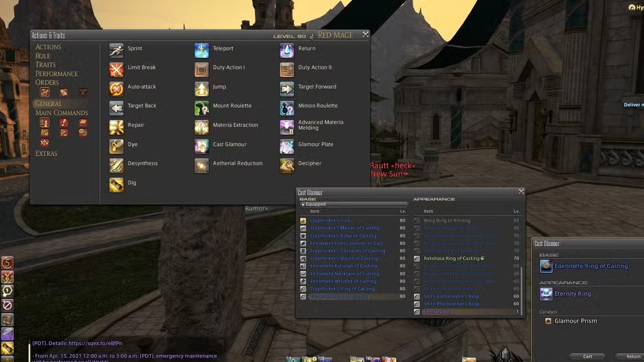Click the exclamation mark icon under Main Commands
Screen dimensions: 644x362
[63, 123]
